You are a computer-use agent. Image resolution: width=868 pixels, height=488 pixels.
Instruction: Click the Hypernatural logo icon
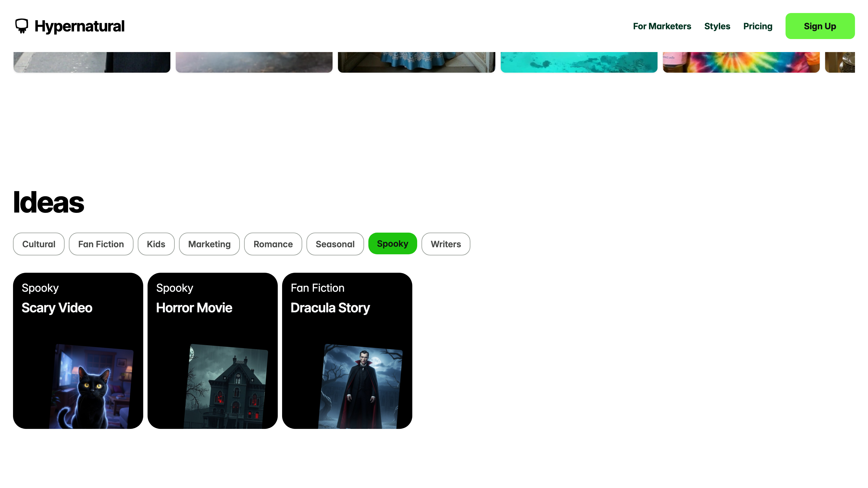[22, 26]
